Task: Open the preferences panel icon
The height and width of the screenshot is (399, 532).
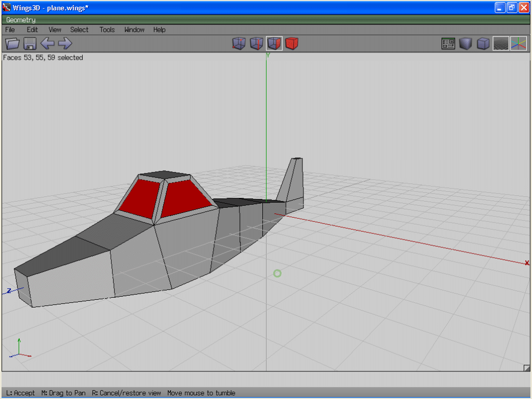Action: tap(448, 44)
